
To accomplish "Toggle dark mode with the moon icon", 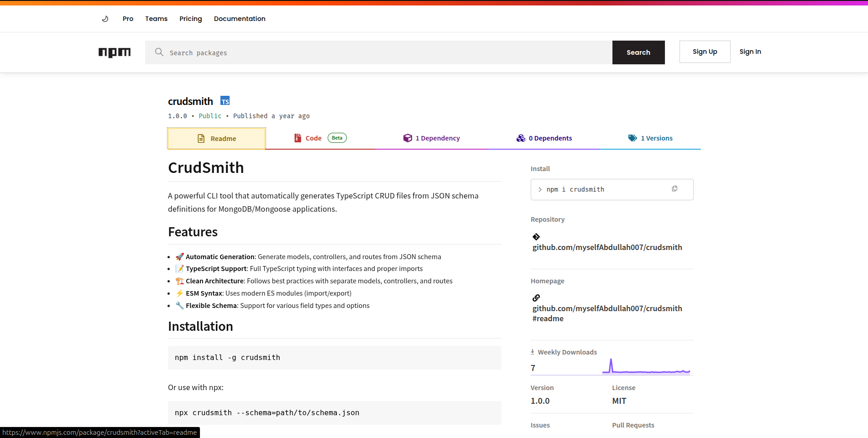I will (105, 19).
